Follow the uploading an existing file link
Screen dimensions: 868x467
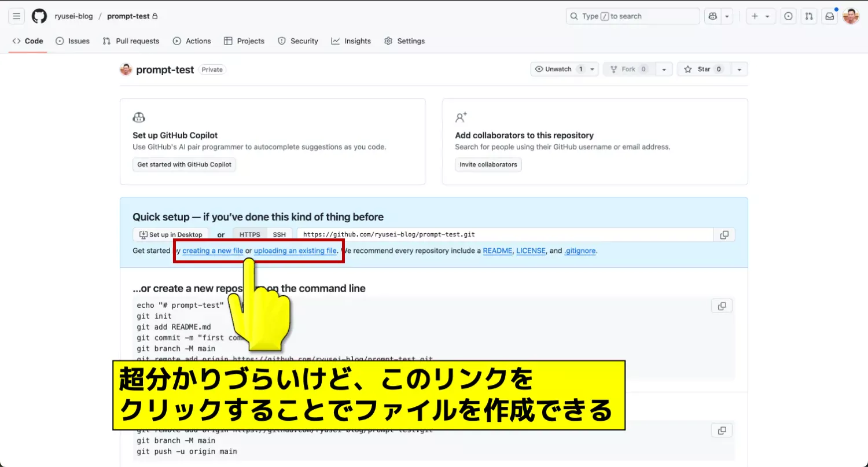click(295, 251)
